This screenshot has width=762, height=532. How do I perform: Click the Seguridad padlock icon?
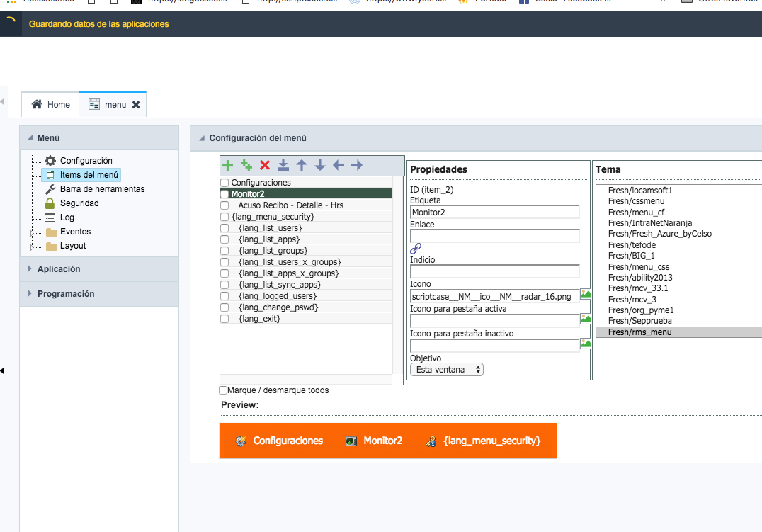coord(50,203)
